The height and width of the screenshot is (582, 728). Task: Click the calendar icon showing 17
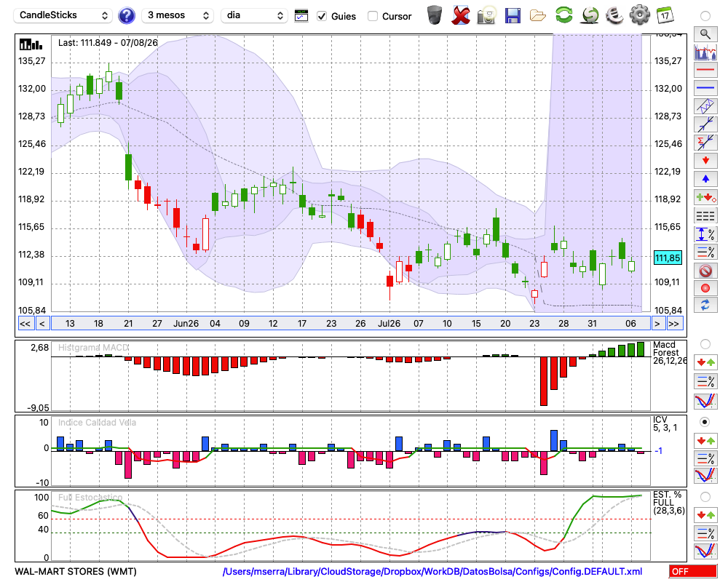(665, 15)
